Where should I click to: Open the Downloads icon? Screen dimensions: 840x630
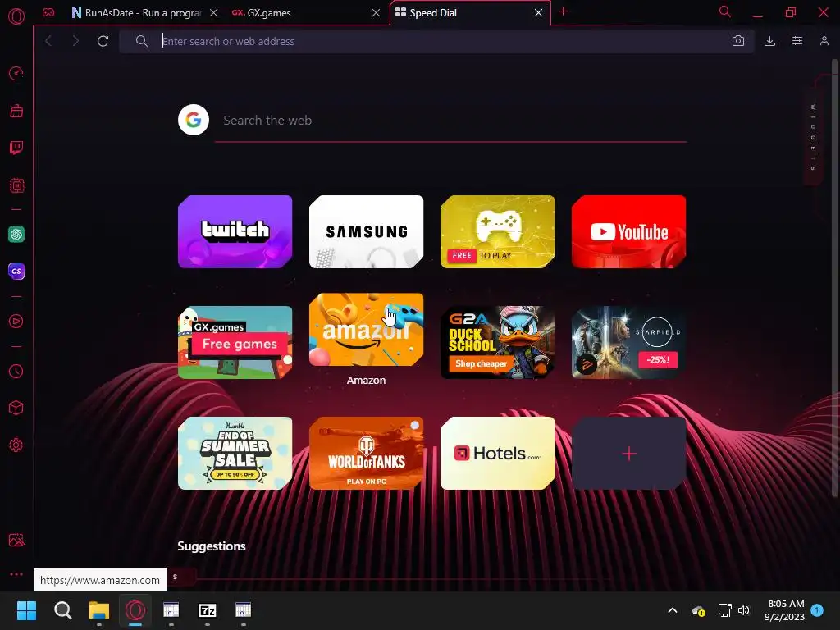(769, 41)
